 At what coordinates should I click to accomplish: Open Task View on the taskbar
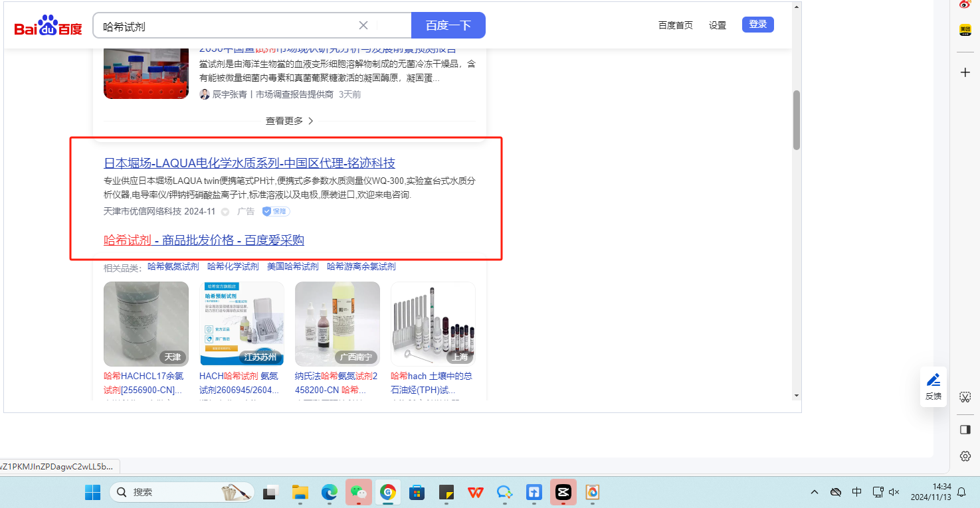(x=270, y=492)
